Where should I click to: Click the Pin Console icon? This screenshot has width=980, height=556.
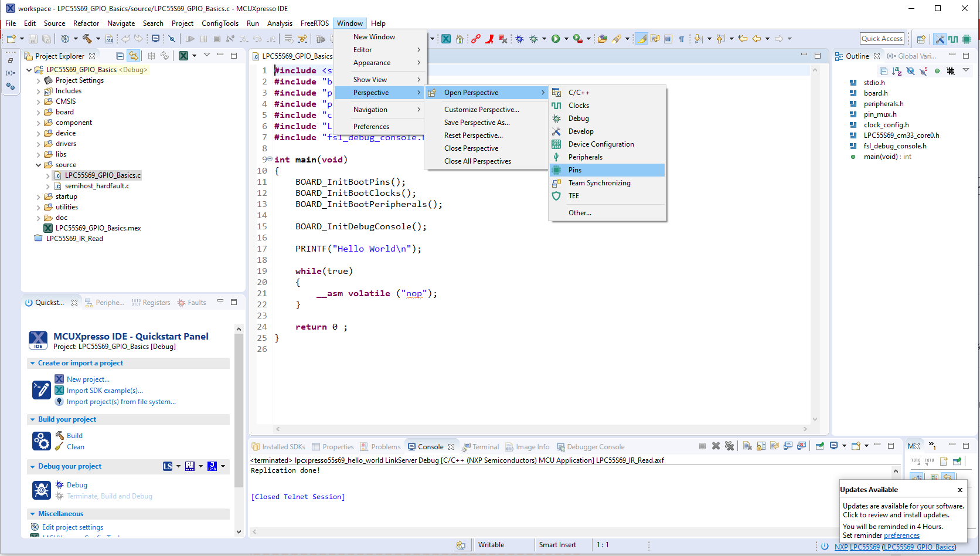(820, 446)
